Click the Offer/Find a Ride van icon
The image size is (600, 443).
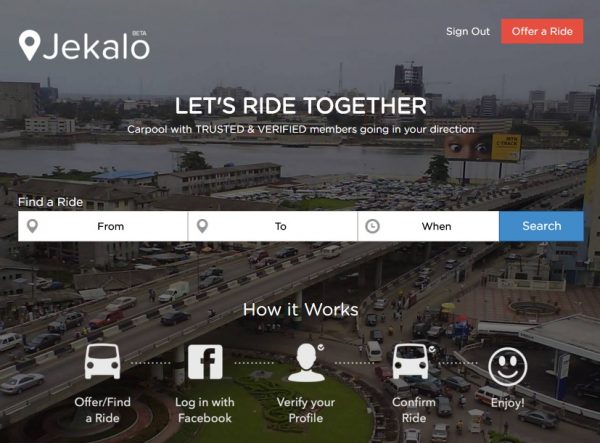click(x=102, y=361)
